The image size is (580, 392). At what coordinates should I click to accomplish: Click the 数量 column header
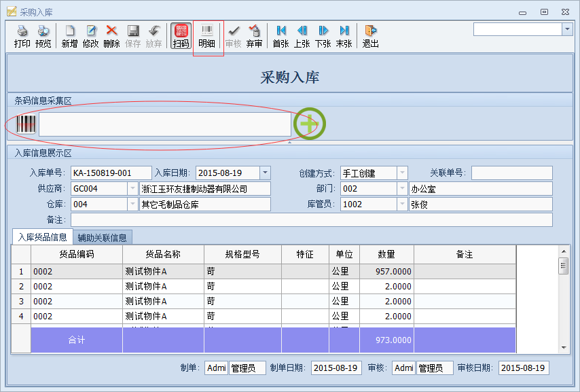point(386,254)
